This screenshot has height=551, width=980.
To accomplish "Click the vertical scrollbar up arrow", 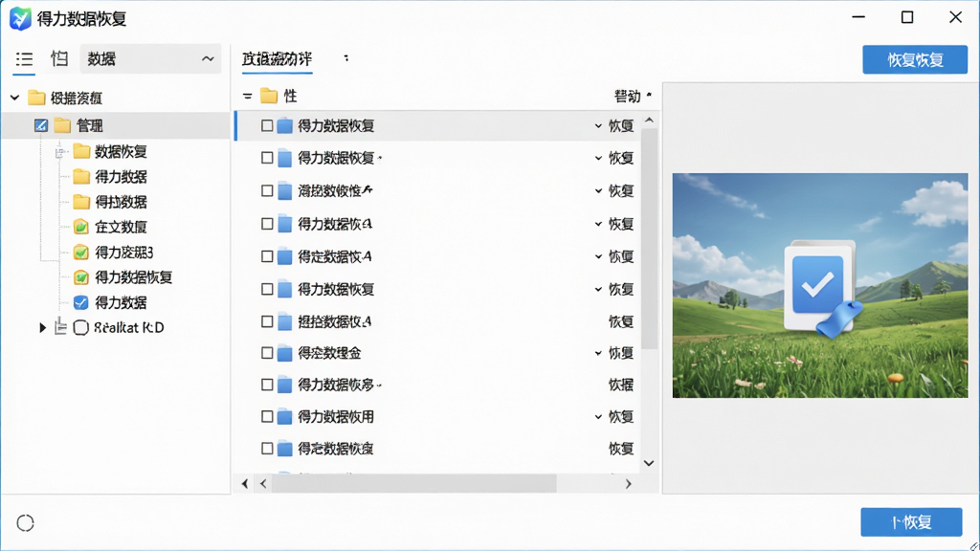I will point(649,120).
